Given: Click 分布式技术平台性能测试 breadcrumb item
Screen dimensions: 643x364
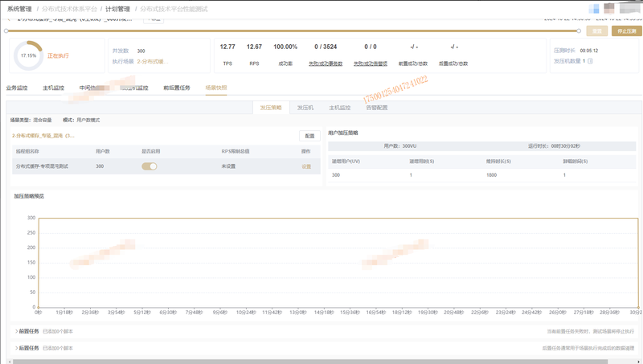Looking at the screenshot, I should click(x=174, y=9).
